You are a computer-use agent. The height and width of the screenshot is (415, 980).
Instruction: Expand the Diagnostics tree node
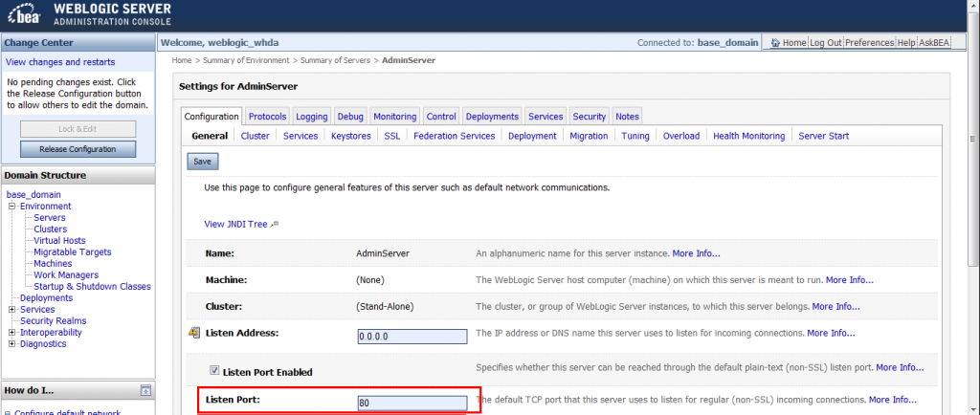(x=11, y=344)
